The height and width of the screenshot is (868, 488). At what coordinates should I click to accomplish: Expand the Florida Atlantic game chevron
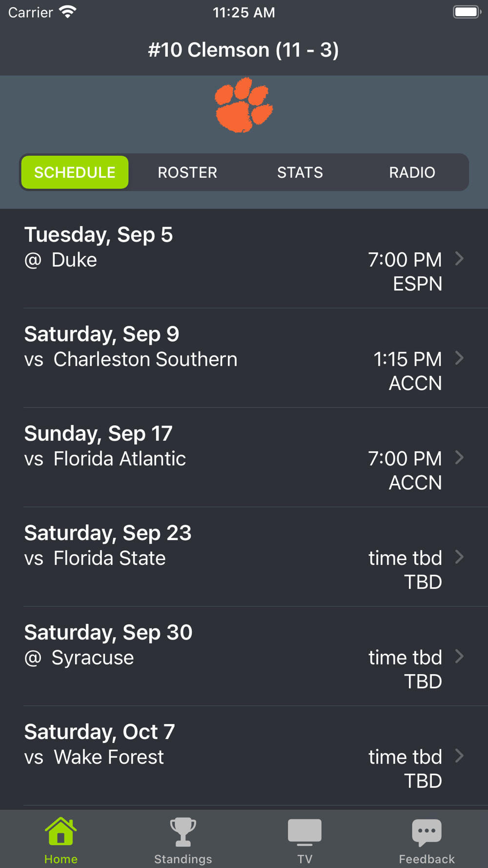pyautogui.click(x=459, y=457)
